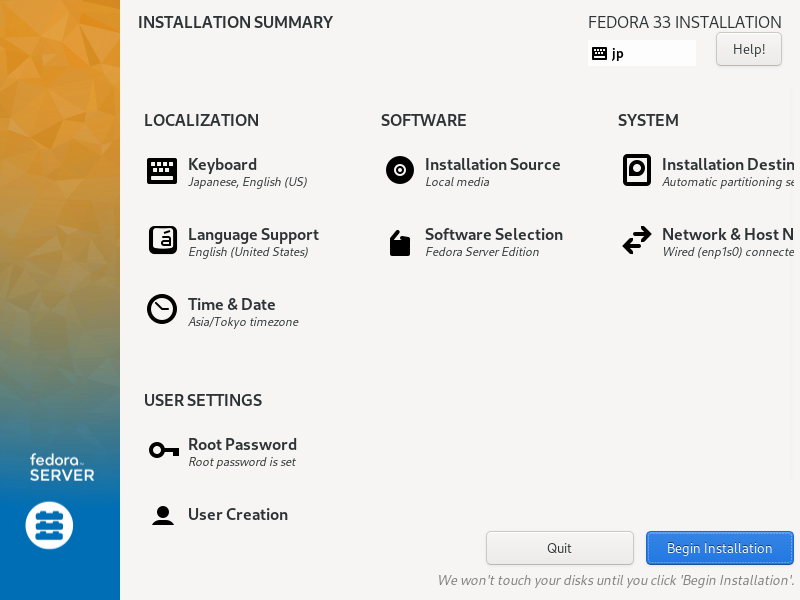Click the Time & Date clock icon
The width and height of the screenshot is (800, 600).
[x=162, y=309]
